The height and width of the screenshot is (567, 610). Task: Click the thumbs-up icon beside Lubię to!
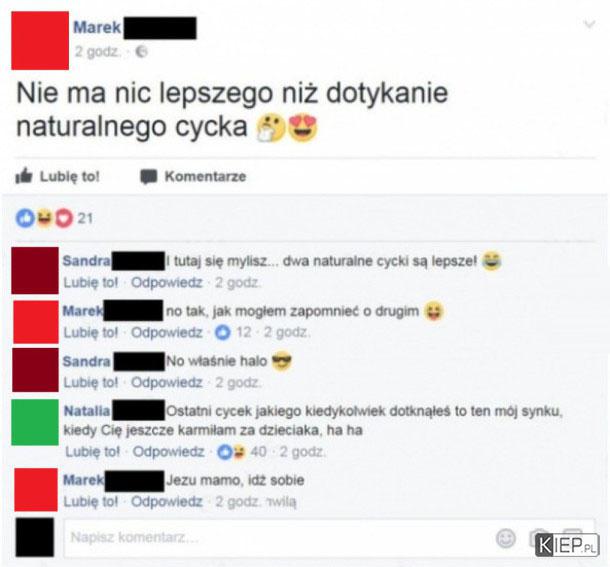[24, 176]
